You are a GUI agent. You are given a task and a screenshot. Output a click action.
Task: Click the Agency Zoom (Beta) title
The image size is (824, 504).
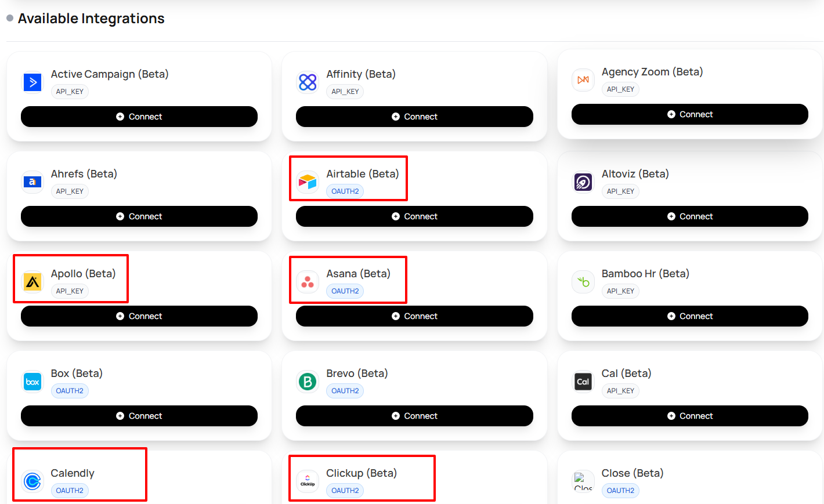652,72
